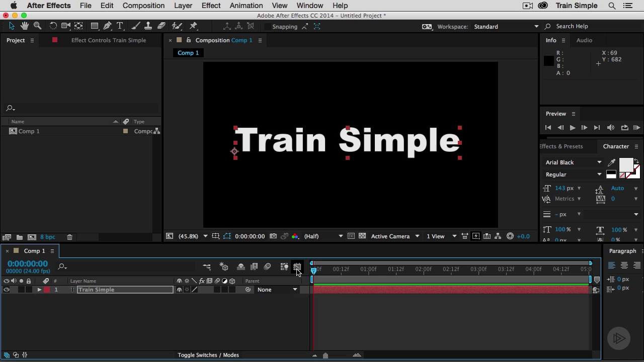Select the Selection arrow tool
This screenshot has width=644, height=362.
[x=12, y=26]
